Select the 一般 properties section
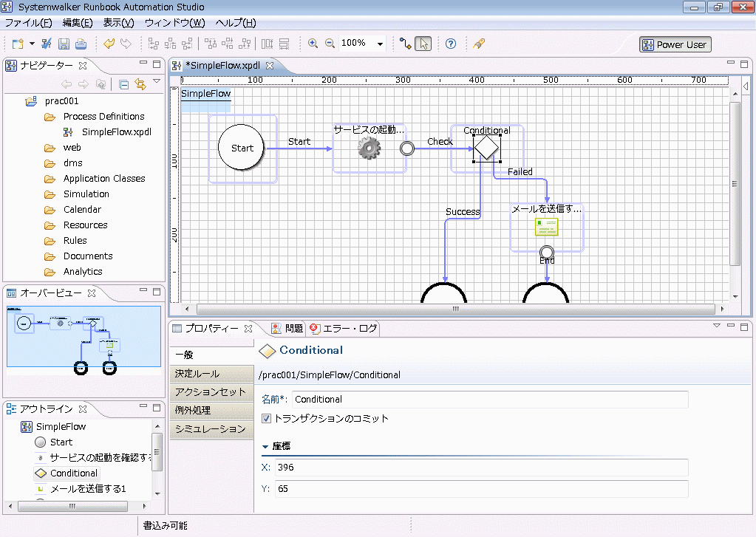Viewport: 756px width, 537px height. pos(211,355)
